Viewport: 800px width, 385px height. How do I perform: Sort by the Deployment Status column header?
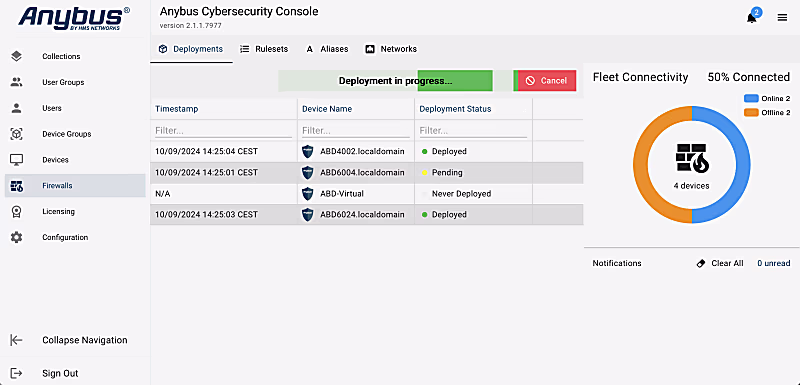[x=455, y=109]
